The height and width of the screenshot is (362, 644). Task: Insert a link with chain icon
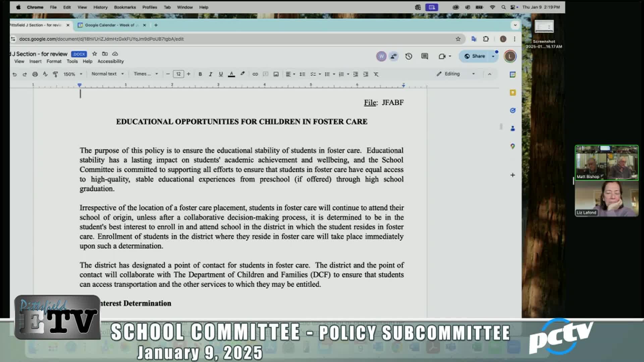click(255, 74)
